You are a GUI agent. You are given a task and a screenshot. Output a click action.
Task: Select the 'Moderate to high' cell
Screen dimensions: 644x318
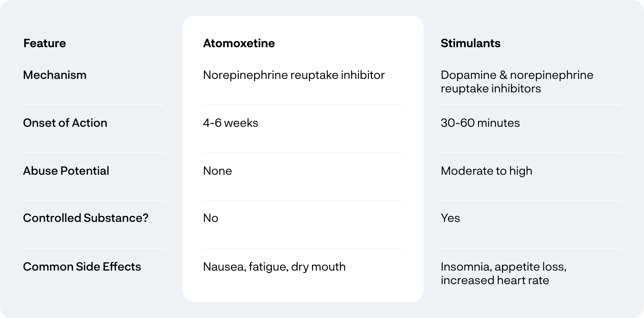(x=486, y=171)
